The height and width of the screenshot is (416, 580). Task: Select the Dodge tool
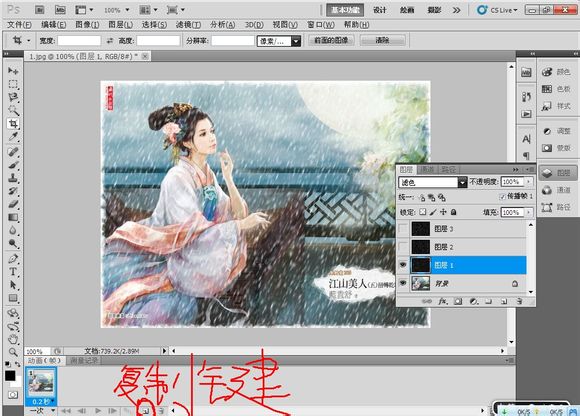tap(13, 243)
